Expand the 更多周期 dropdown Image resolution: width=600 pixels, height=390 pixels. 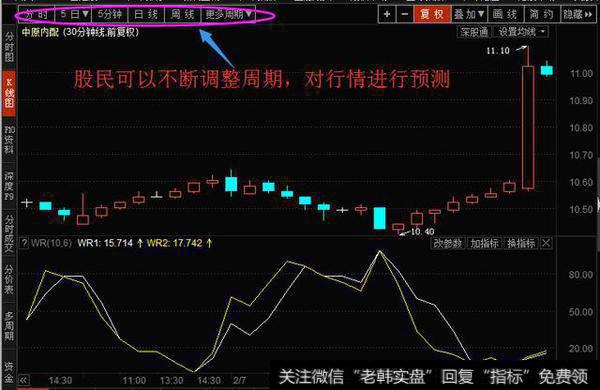tap(228, 15)
